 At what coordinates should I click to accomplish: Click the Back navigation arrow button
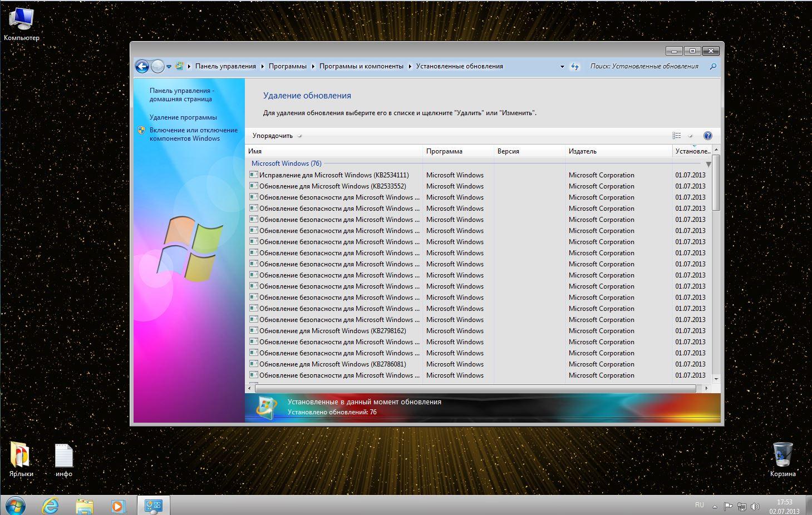(142, 67)
